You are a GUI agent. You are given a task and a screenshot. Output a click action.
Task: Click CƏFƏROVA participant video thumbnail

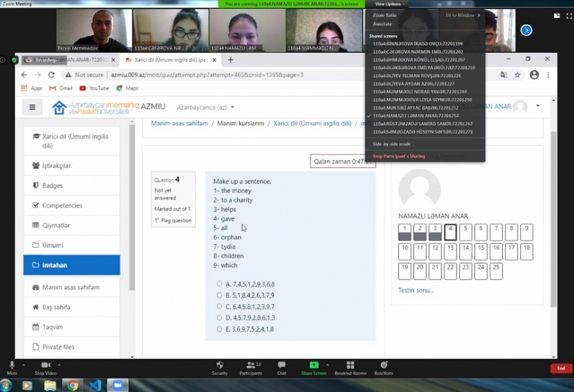[171, 30]
